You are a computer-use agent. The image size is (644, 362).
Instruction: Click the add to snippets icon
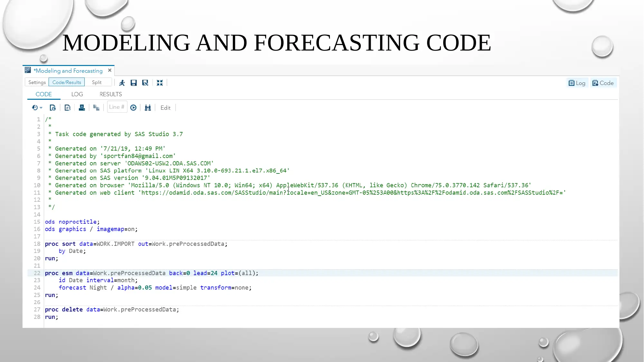(x=67, y=108)
